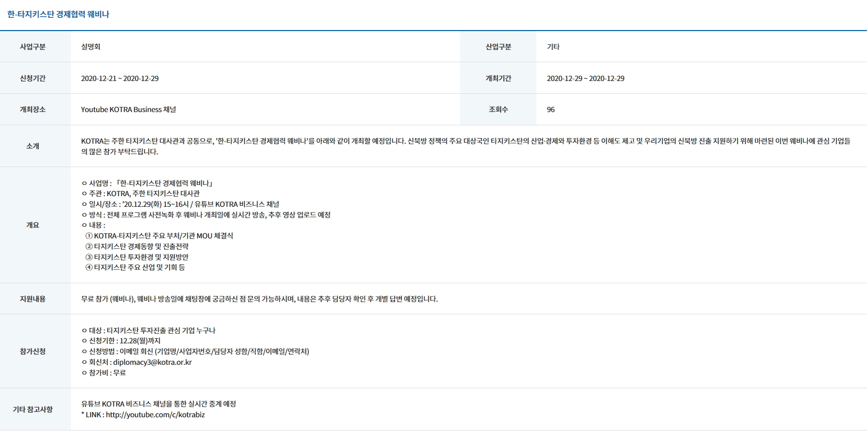
Task: Click the '주관 : KOTRA, 주한 타지키스탄 대사관' line
Action: click(141, 194)
